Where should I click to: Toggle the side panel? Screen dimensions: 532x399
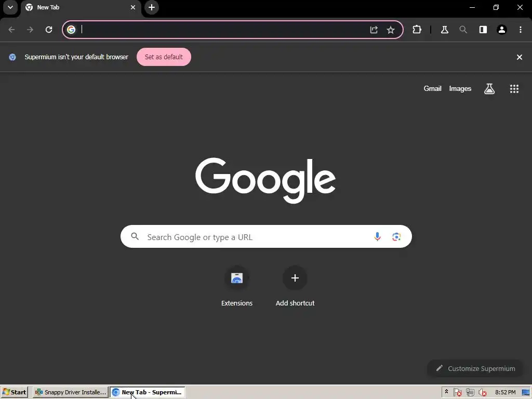tap(483, 30)
